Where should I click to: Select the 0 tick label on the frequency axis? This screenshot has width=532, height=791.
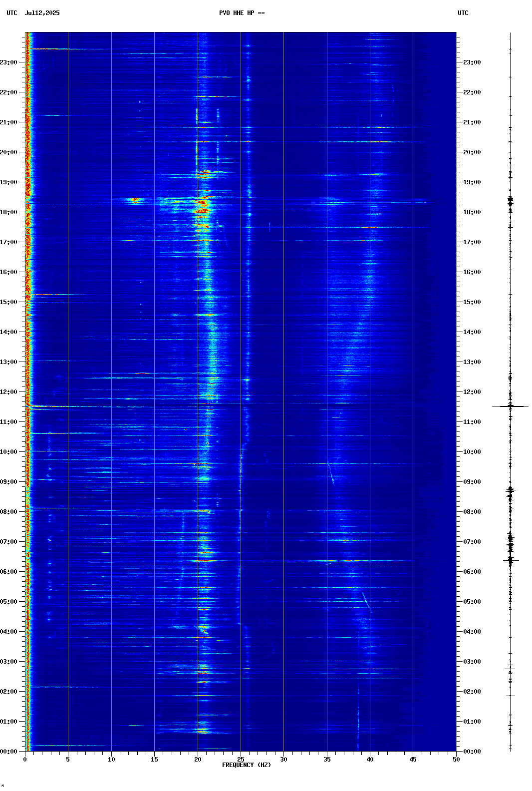click(25, 760)
